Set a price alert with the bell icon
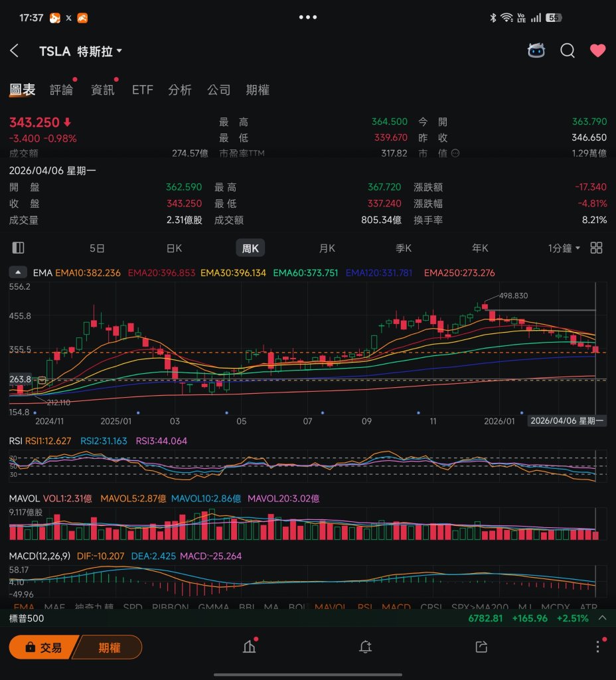The height and width of the screenshot is (680, 616). 366,647
